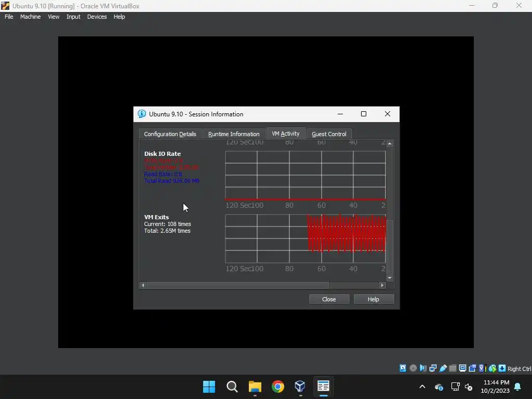Screen dimensions: 532x399
Task: Click the Session Information dialog info icon
Action: 142,114
